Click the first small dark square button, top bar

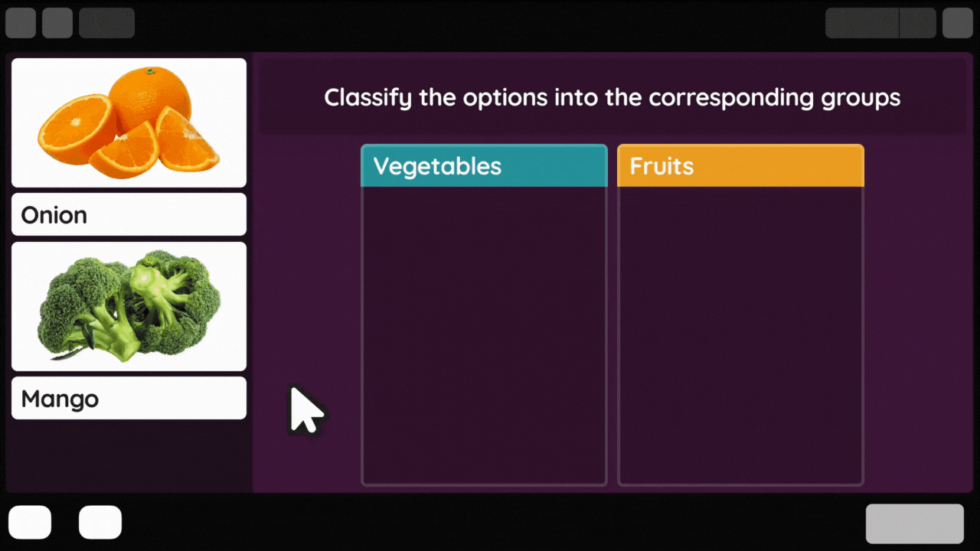pos(21,23)
